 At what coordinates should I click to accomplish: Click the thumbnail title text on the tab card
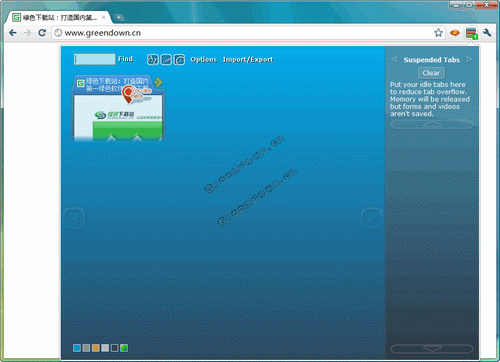pyautogui.click(x=117, y=85)
